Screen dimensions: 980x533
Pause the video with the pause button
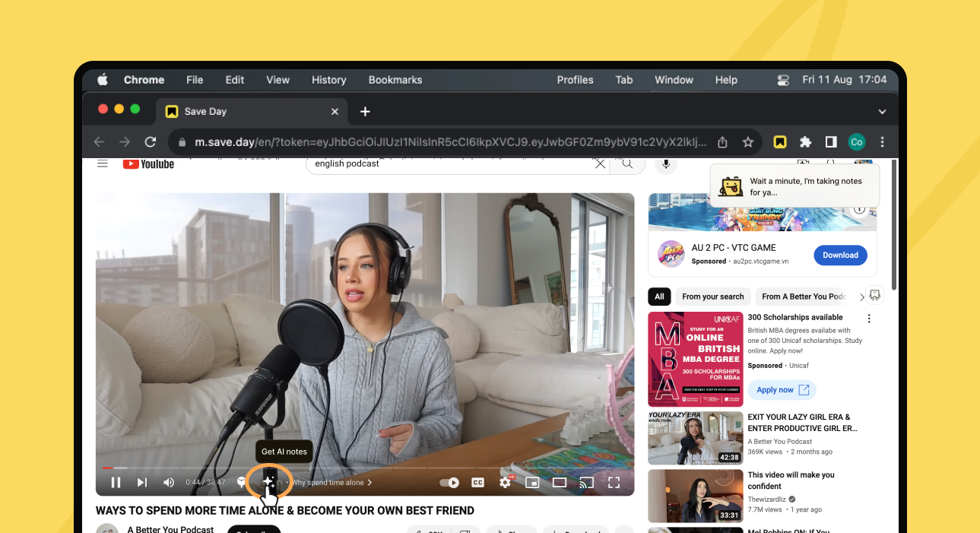(116, 482)
